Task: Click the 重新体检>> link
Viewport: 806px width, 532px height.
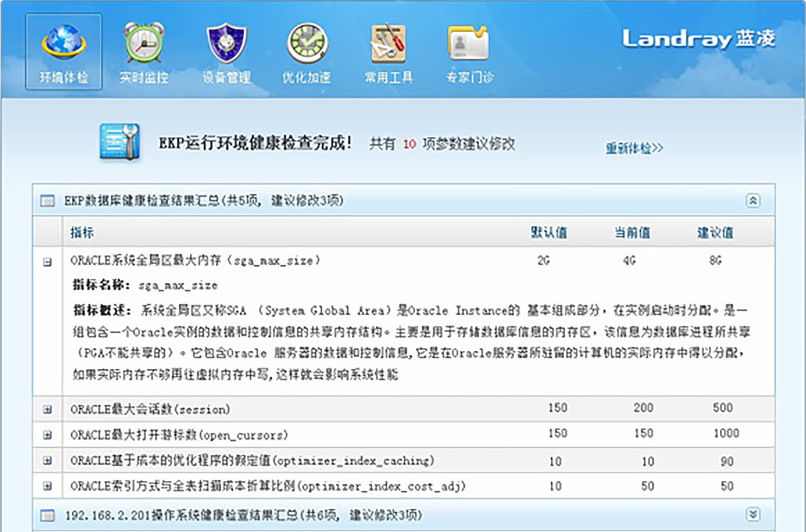Action: [634, 148]
